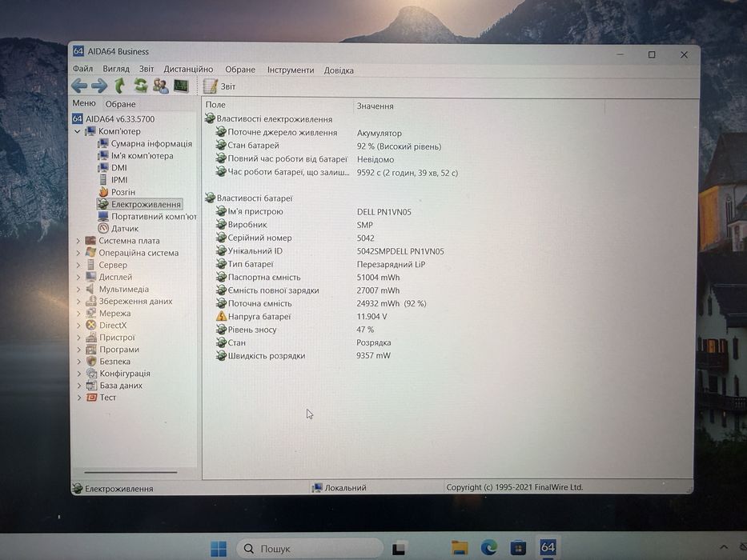Select Сумарна інформація in the tree
Viewport: 747px width, 560px height.
(x=145, y=143)
